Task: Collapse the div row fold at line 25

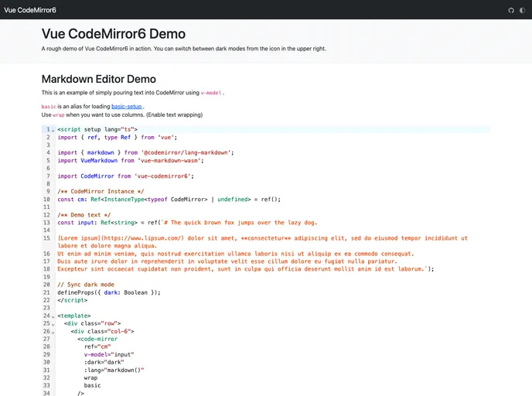Action: pyautogui.click(x=53, y=324)
